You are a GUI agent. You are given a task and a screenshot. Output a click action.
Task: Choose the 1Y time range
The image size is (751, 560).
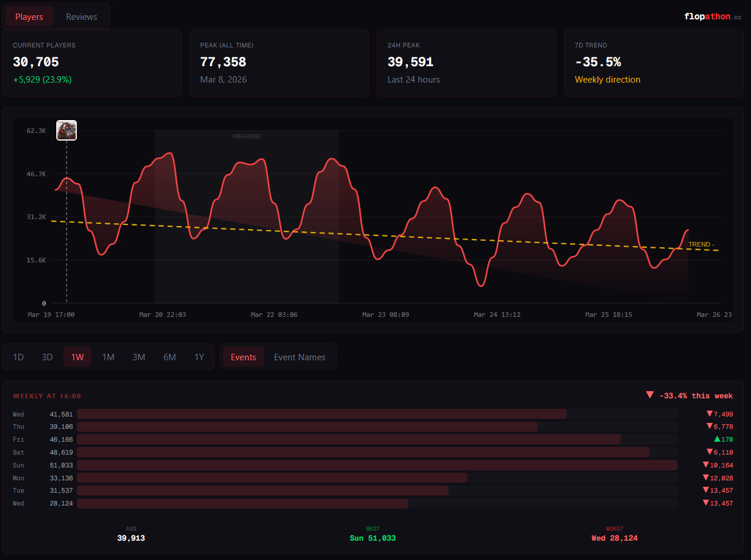[x=199, y=357]
